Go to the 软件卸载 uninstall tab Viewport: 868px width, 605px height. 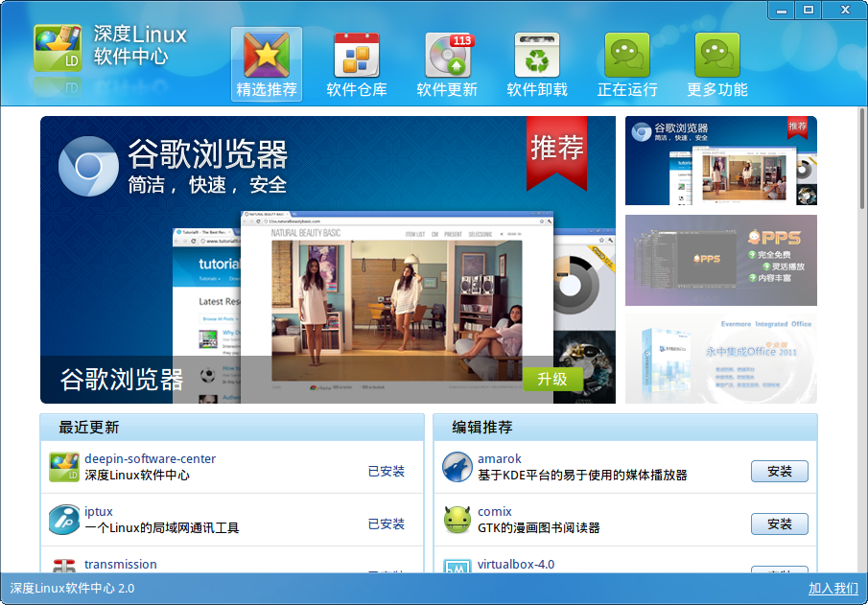point(537,64)
